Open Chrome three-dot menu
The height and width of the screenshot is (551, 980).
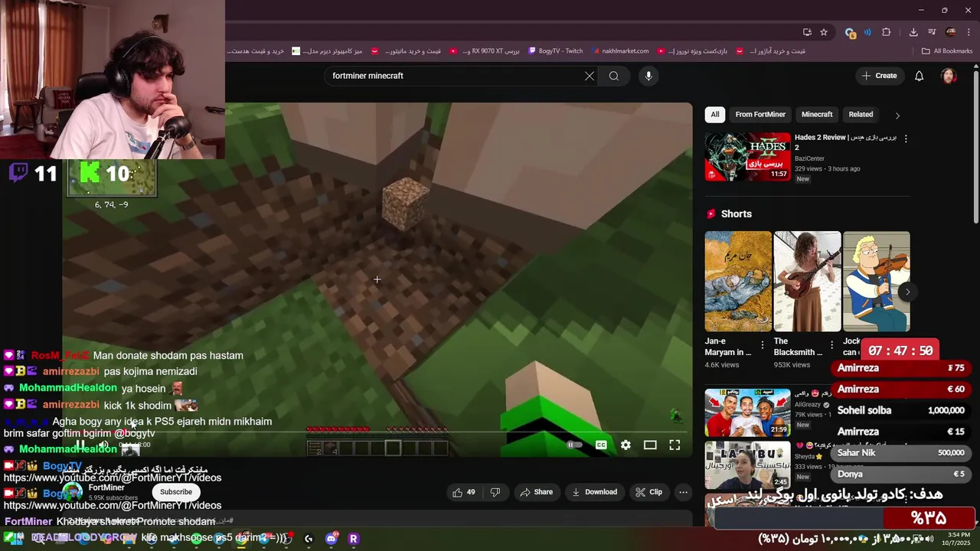tap(967, 32)
